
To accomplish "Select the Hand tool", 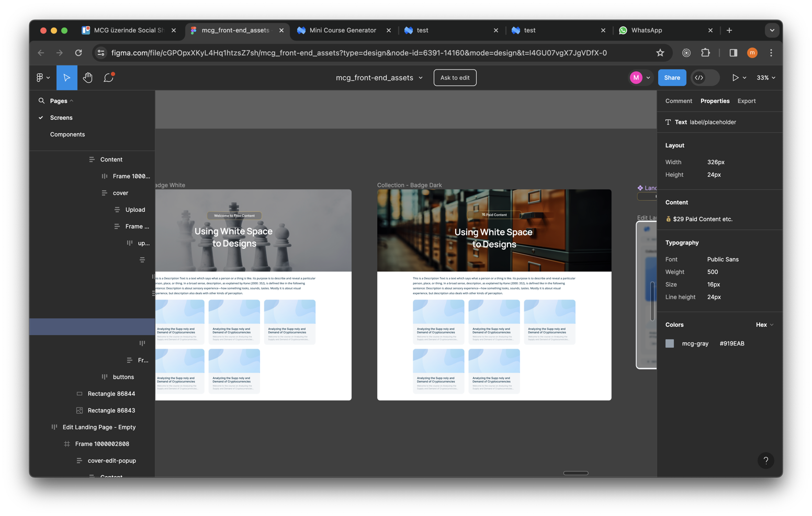I will (88, 77).
